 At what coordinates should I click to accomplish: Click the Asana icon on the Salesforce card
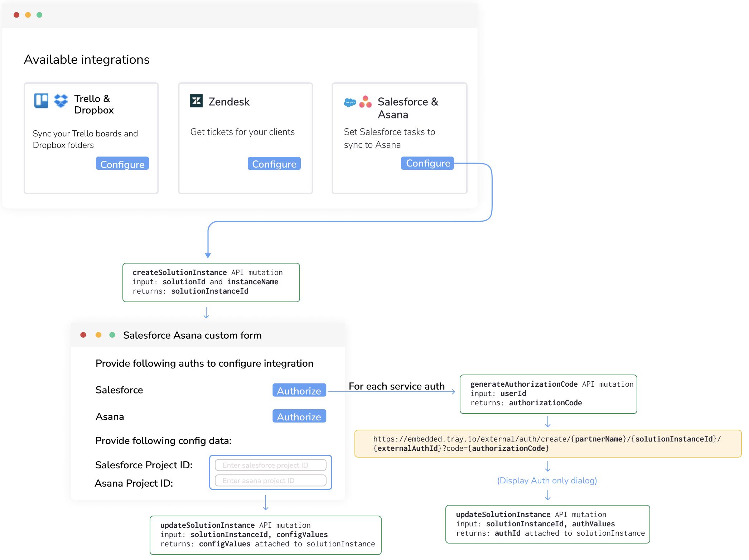click(366, 102)
